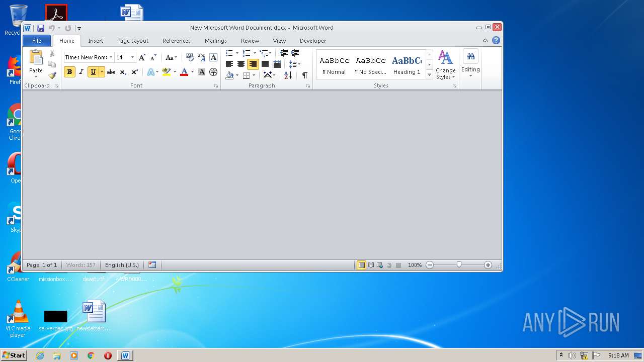Click the zoom slider handle
The image size is (644, 362).
459,264
